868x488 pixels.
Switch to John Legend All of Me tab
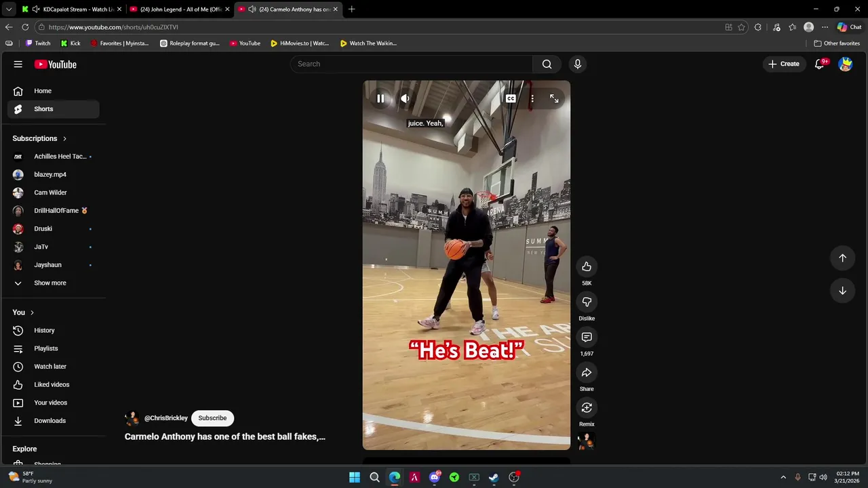179,9
